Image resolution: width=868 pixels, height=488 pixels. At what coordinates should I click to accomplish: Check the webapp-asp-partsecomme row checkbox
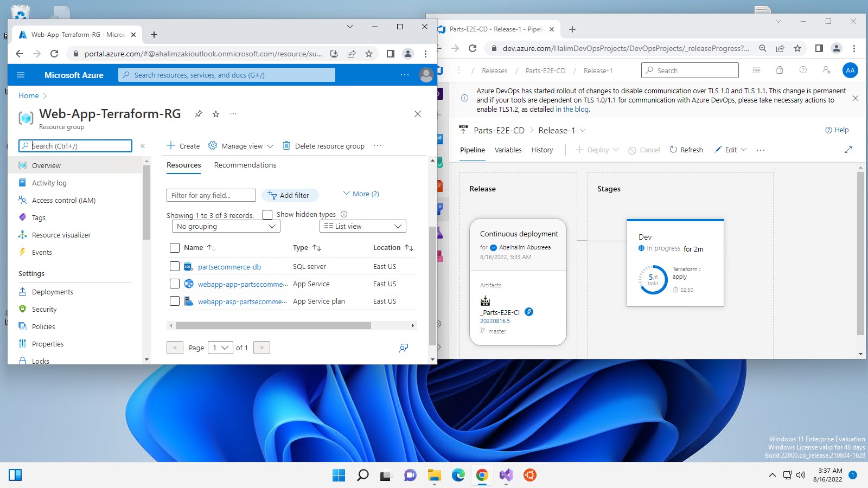pyautogui.click(x=175, y=301)
